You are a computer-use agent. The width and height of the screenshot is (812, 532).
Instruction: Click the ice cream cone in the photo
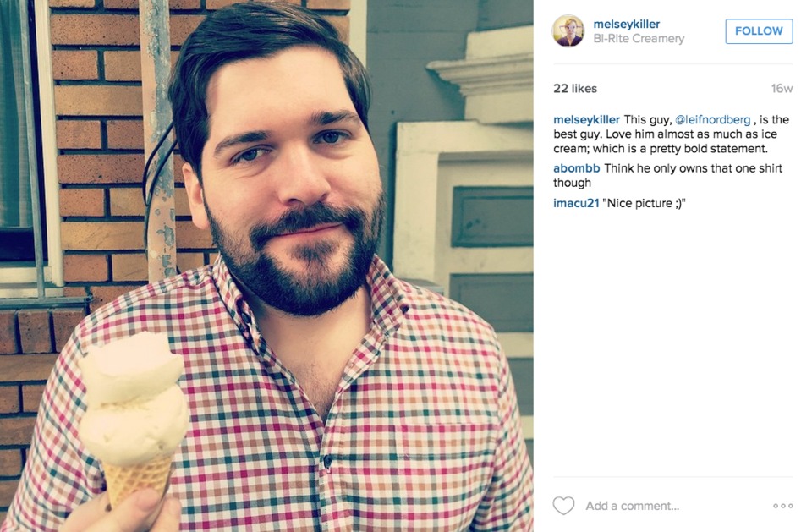tap(134, 418)
